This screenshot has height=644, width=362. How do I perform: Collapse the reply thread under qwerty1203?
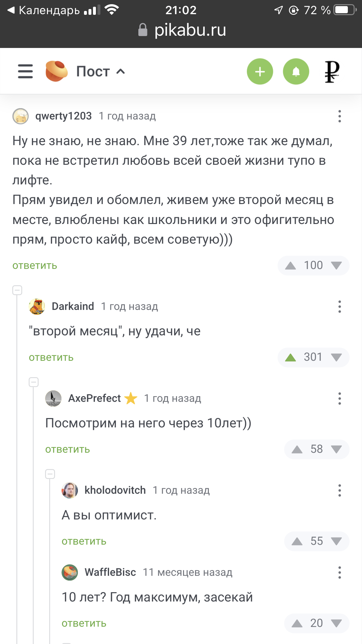17,290
